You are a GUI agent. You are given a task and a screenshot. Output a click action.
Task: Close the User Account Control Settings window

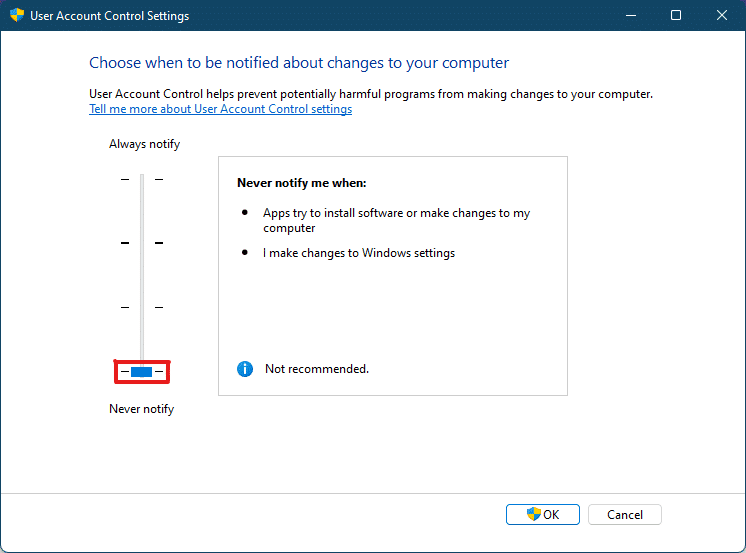pos(722,15)
